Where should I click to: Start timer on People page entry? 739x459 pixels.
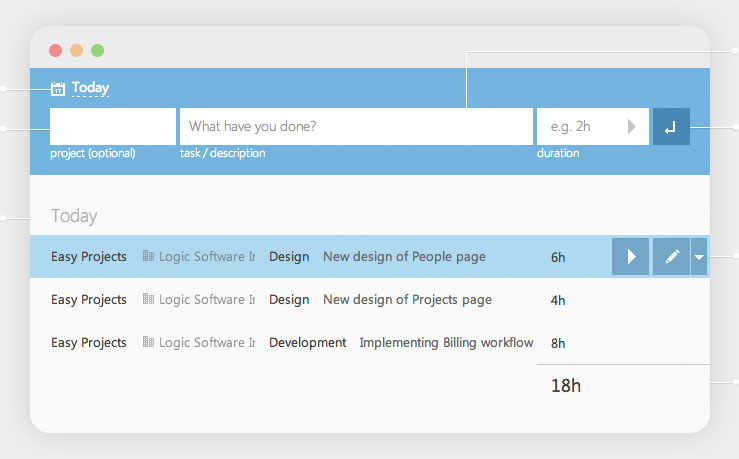click(x=631, y=257)
